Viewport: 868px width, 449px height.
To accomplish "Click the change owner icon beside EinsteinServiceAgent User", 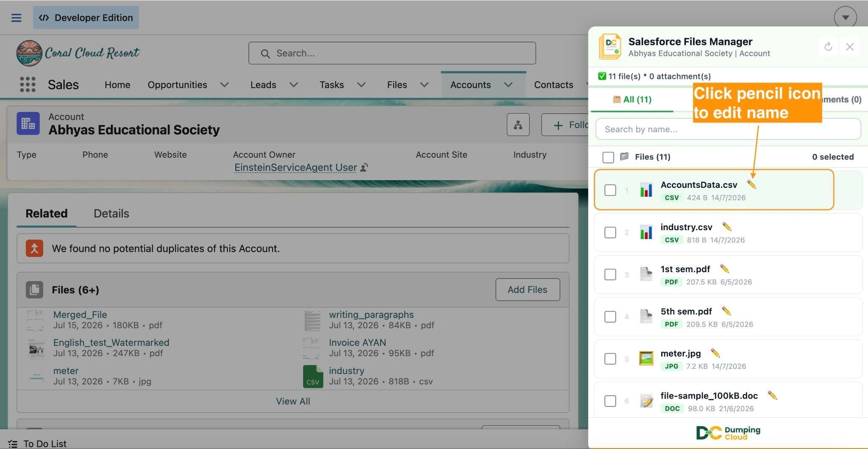I will coord(364,167).
